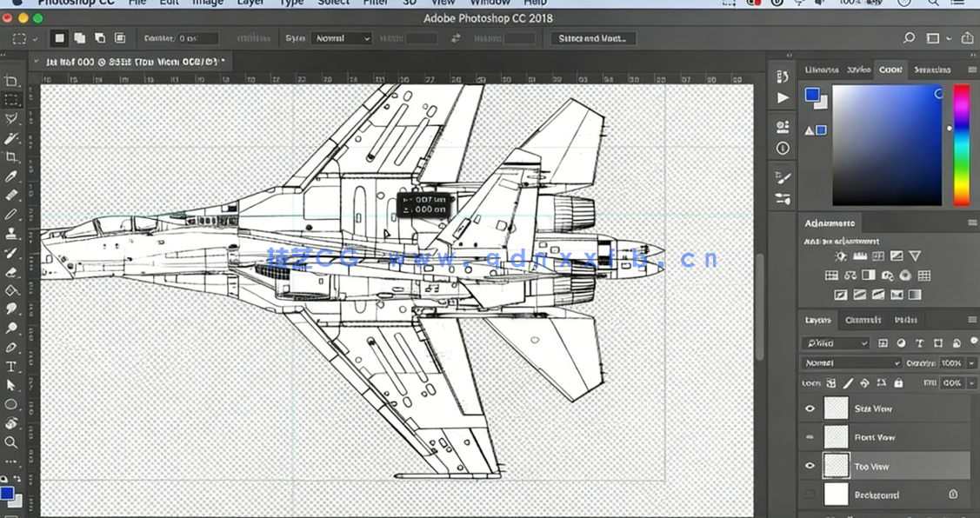Click the Select and Mask button
This screenshot has height=518, width=980.
[594, 38]
